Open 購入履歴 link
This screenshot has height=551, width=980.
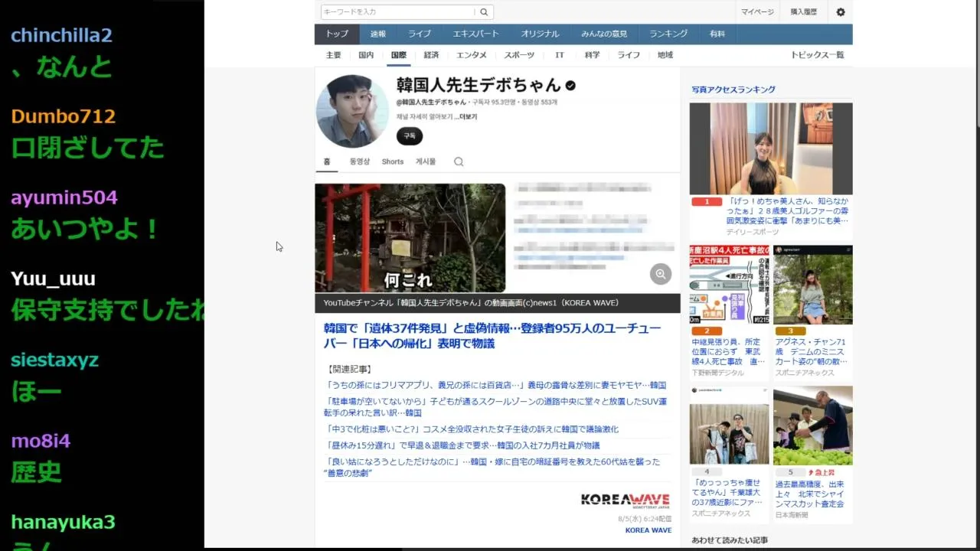804,12
